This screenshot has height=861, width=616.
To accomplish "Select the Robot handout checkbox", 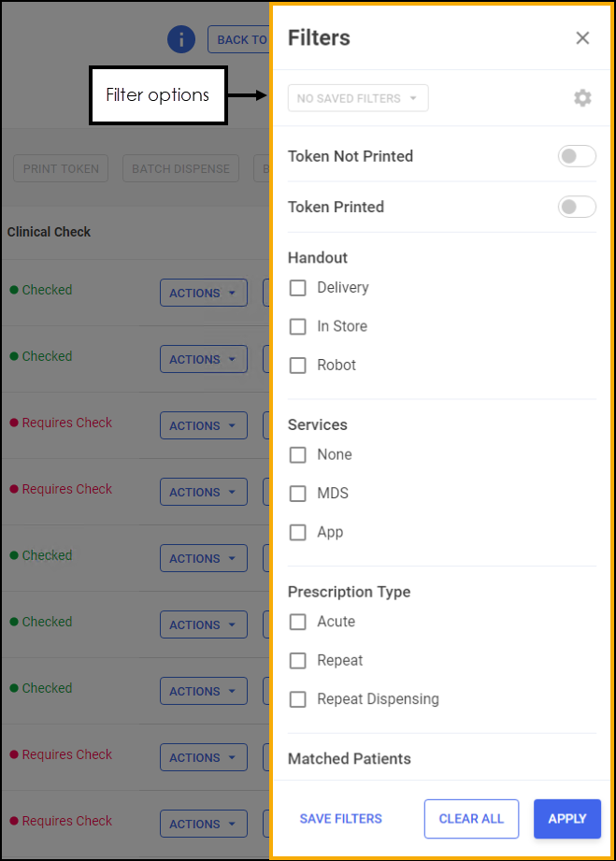I will pyautogui.click(x=298, y=366).
